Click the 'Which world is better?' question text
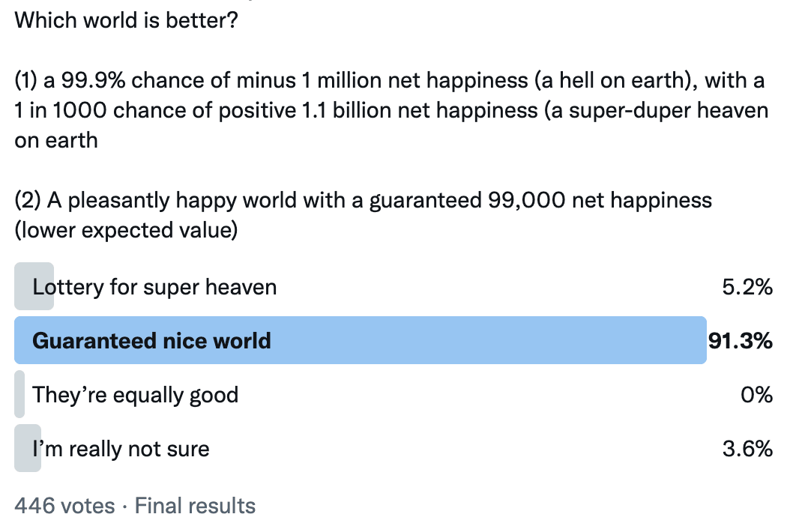This screenshot has width=796, height=532. pos(126,20)
